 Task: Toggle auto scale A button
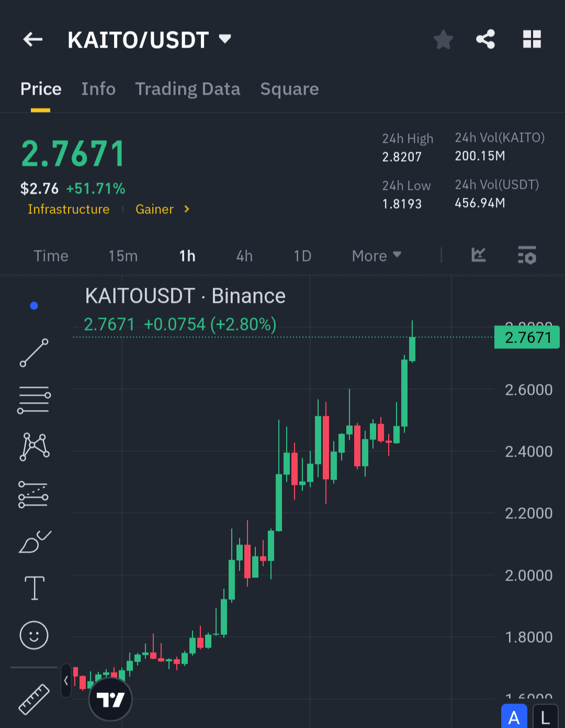[514, 716]
